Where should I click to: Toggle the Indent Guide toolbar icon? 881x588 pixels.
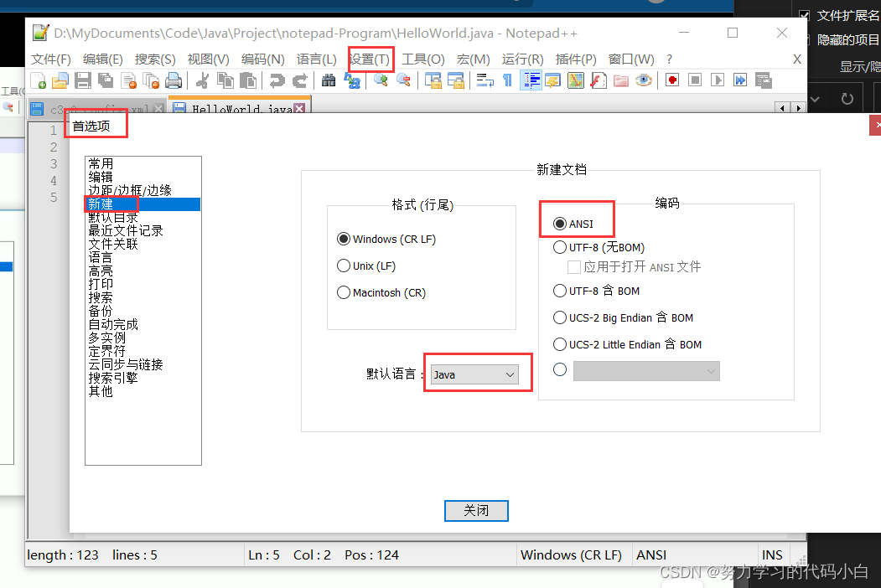[x=531, y=81]
